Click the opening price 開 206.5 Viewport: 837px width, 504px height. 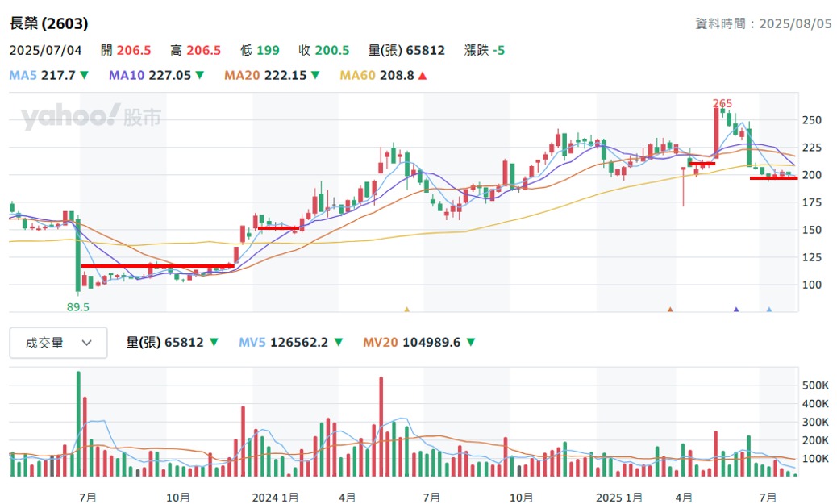tap(126, 50)
